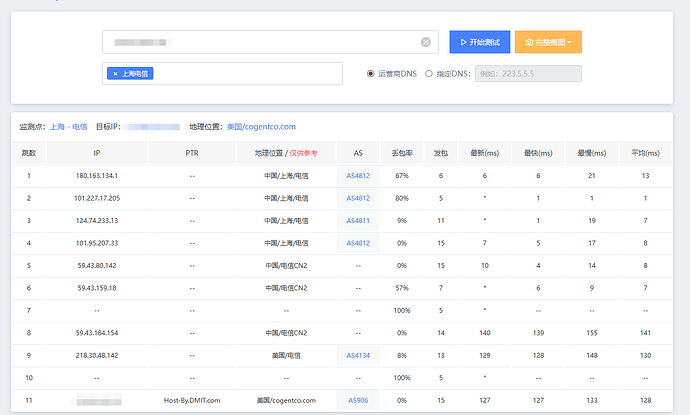Click the Host-By.DMIT.com PTR entry

[x=191, y=400]
